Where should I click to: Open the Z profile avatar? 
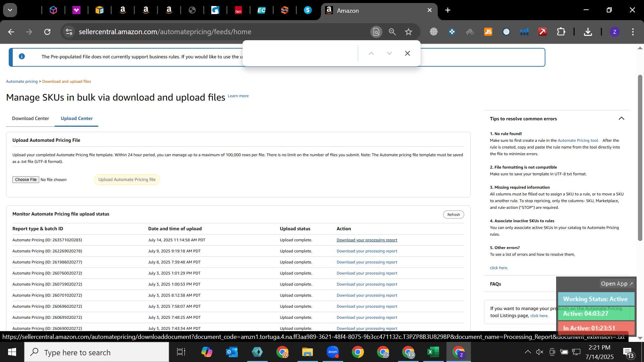614,32
